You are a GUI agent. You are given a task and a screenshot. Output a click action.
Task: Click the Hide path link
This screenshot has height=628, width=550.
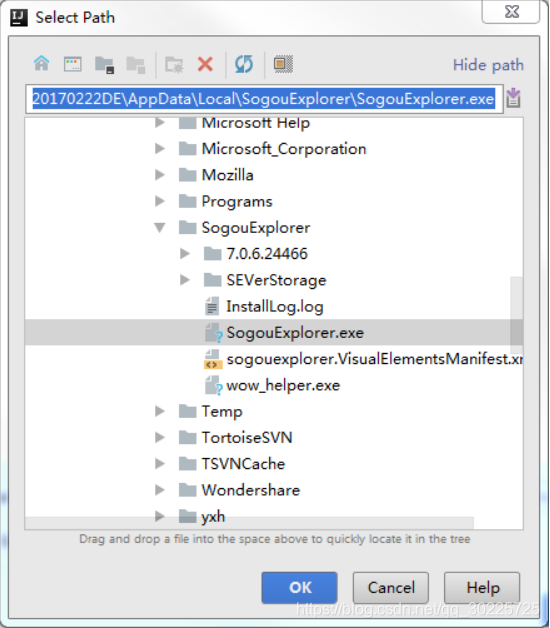(x=488, y=65)
